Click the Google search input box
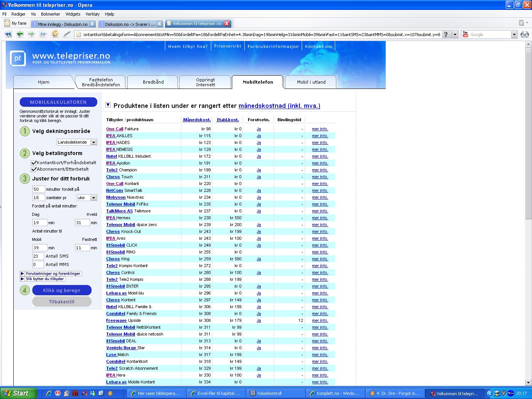 pyautogui.click(x=490, y=35)
